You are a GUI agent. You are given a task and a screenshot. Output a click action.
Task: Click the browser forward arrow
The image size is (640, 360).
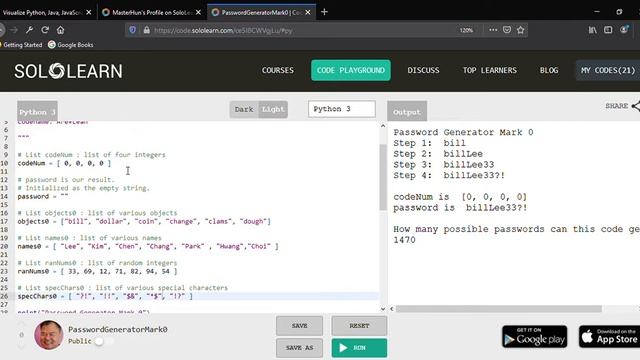click(x=14, y=30)
